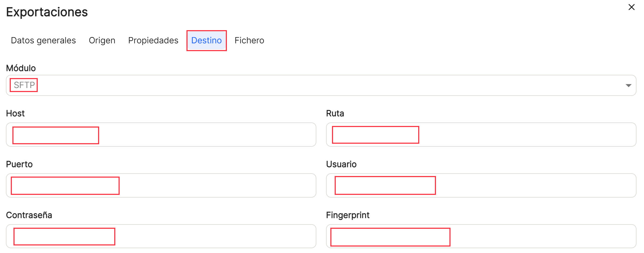Go to the Propiedades tab
Image resolution: width=644 pixels, height=253 pixels.
coord(153,40)
